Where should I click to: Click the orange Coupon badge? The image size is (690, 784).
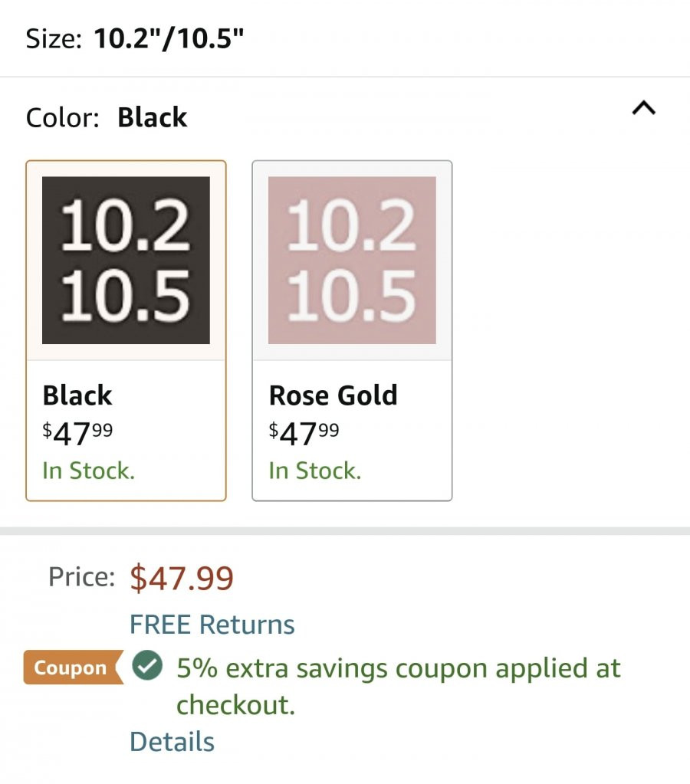point(74,667)
